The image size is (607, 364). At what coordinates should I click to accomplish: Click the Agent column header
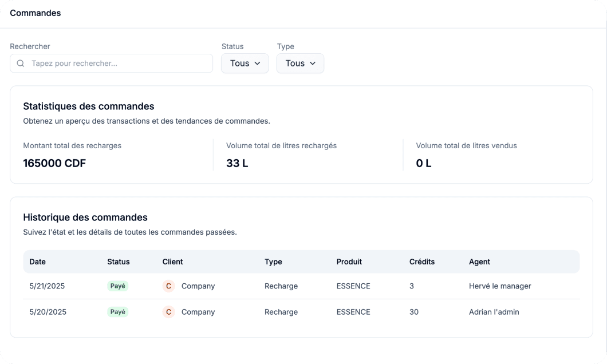click(479, 262)
